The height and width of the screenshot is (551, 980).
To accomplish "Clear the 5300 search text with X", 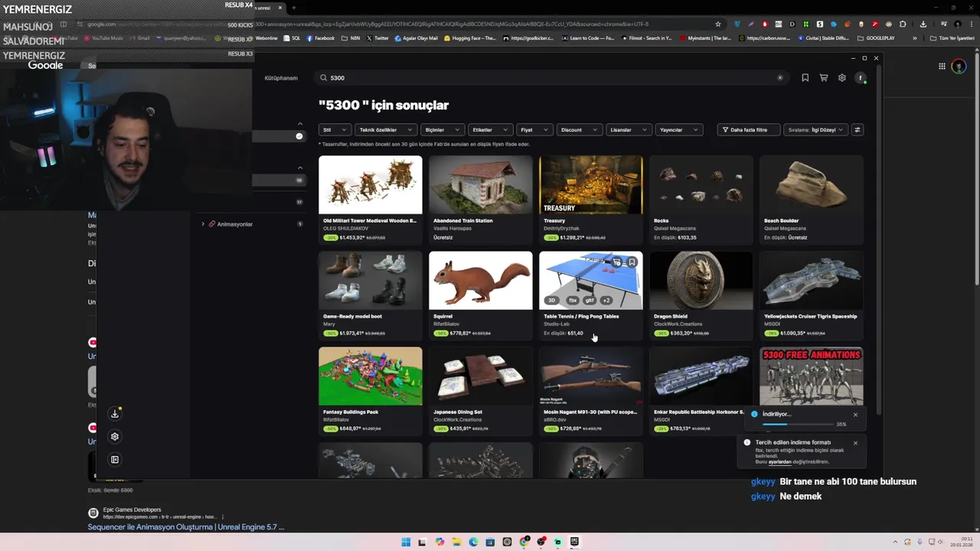I will (x=780, y=77).
